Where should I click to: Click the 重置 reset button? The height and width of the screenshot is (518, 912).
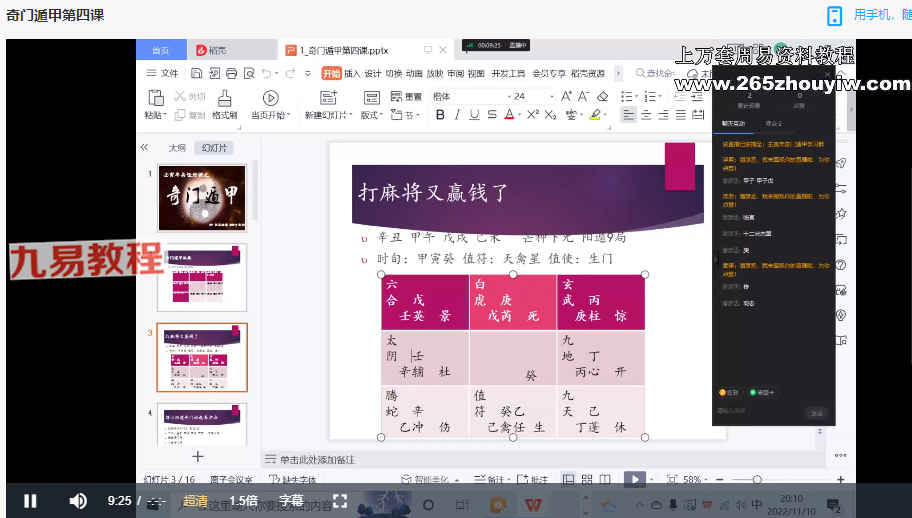(407, 96)
